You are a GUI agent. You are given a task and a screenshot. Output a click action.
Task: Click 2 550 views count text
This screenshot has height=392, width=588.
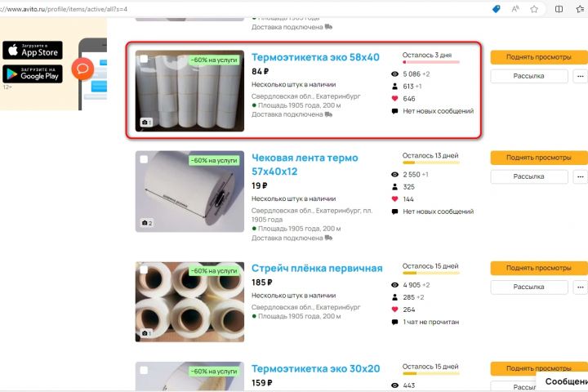412,175
